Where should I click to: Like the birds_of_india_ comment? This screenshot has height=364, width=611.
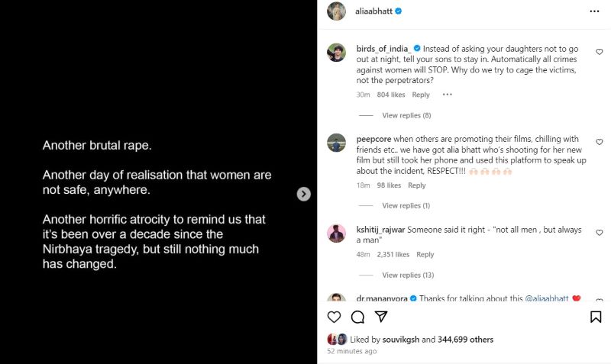click(599, 52)
